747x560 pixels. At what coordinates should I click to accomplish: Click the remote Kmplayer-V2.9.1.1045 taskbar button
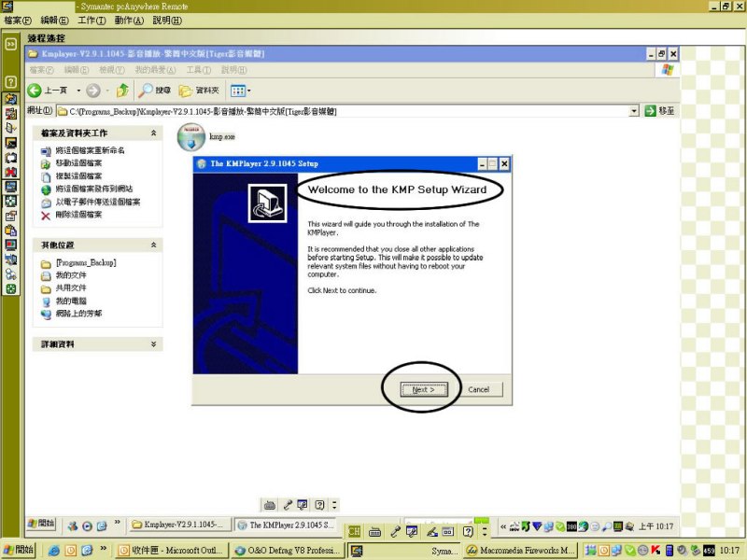pyautogui.click(x=180, y=525)
